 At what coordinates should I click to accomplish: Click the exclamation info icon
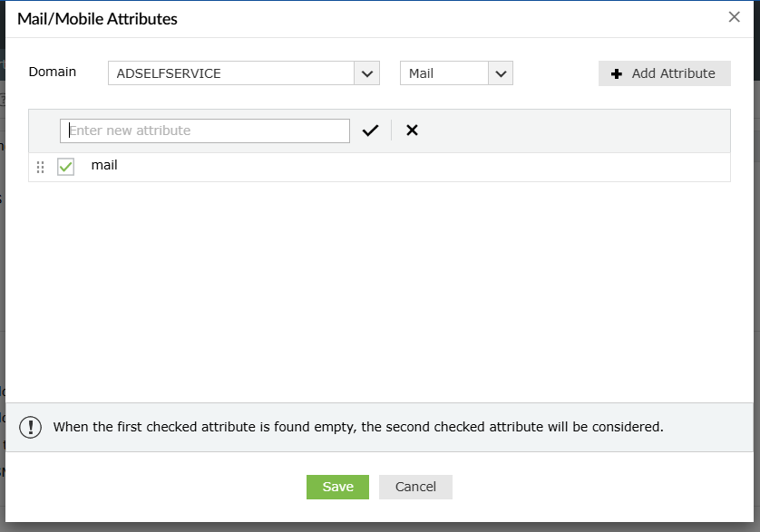(x=31, y=427)
